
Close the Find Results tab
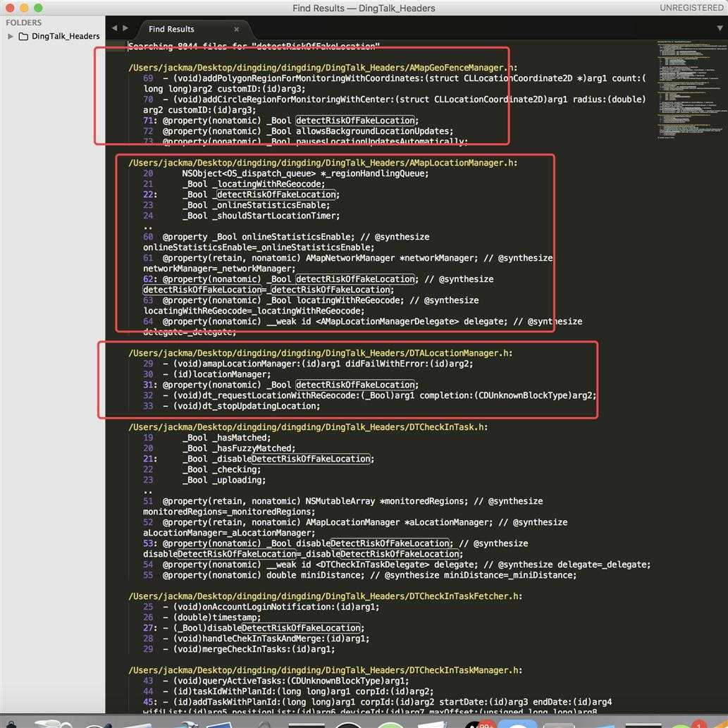point(236,30)
